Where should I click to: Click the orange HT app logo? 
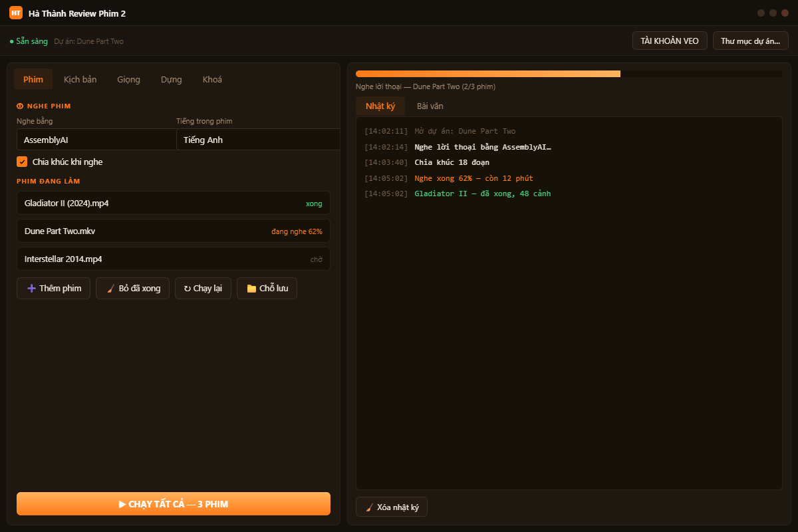[x=16, y=13]
